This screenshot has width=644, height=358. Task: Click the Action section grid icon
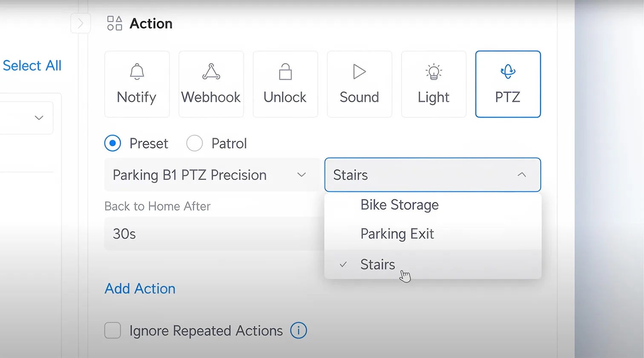point(115,23)
